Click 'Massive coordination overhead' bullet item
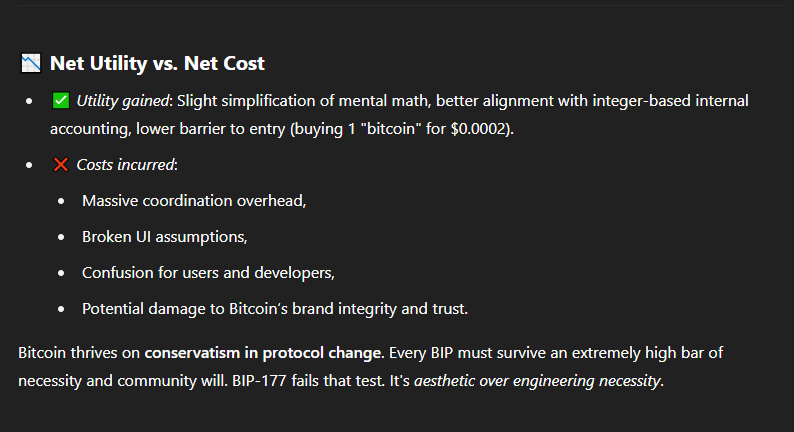This screenshot has width=794, height=432. pos(194,201)
